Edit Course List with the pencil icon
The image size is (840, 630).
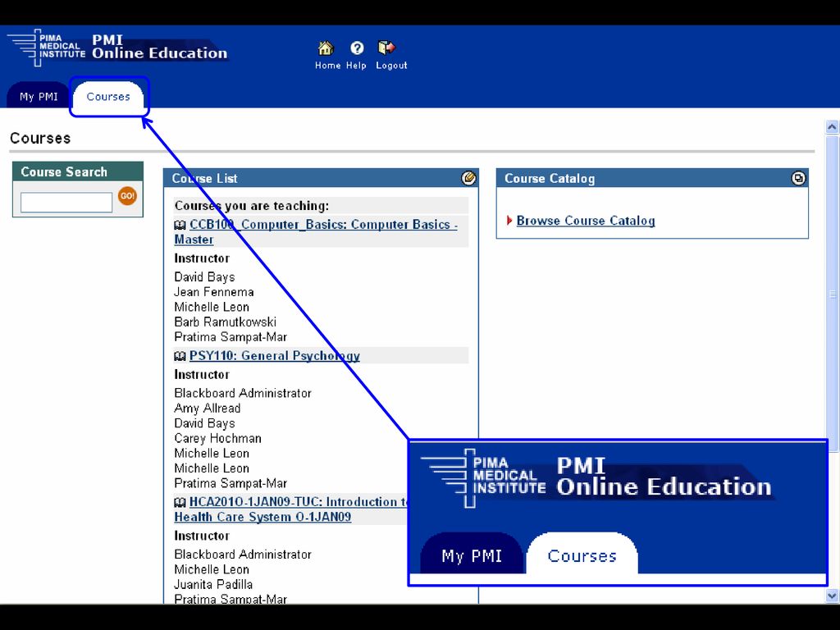tap(468, 178)
